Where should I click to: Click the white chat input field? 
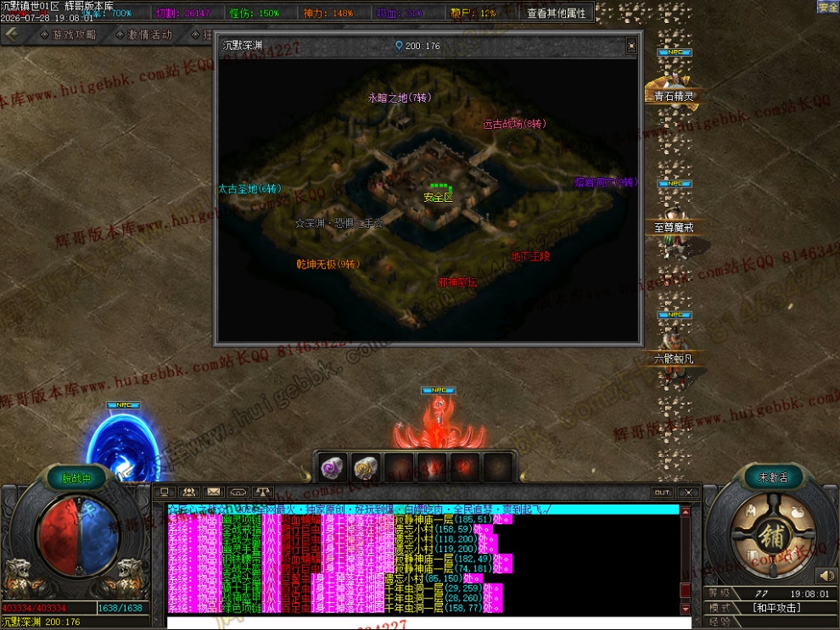point(428,623)
